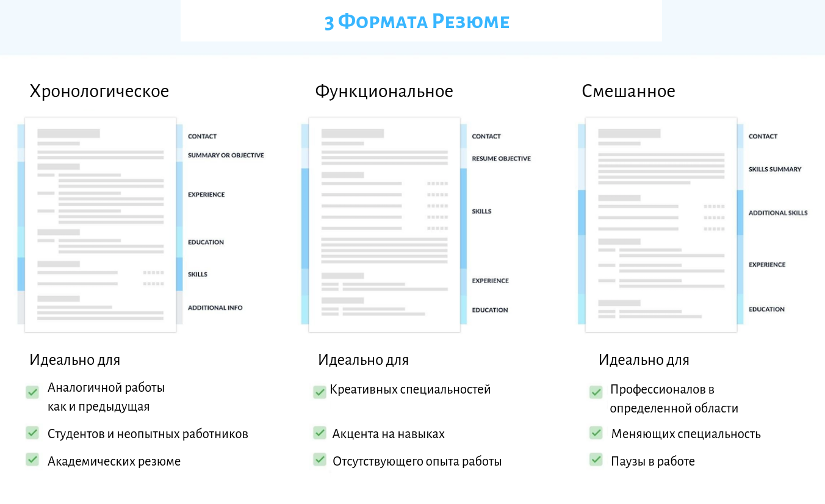Open the mixed resume preview

tap(661, 225)
